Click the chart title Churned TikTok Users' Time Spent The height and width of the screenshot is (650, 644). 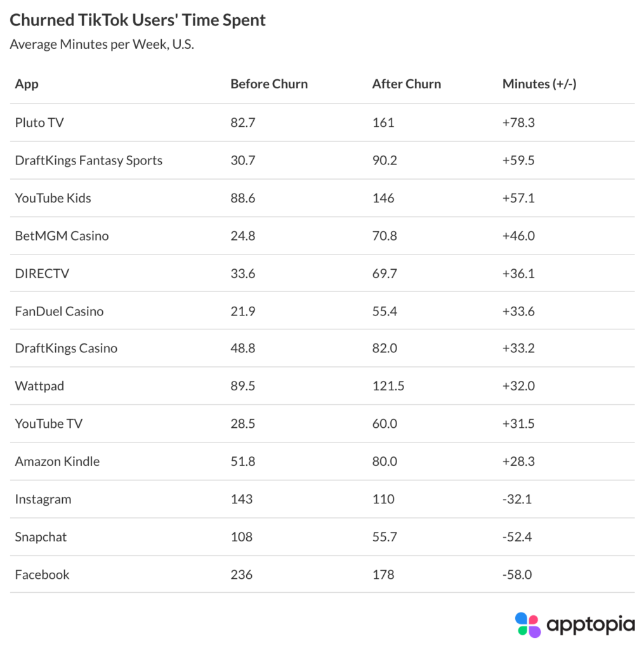(x=138, y=20)
